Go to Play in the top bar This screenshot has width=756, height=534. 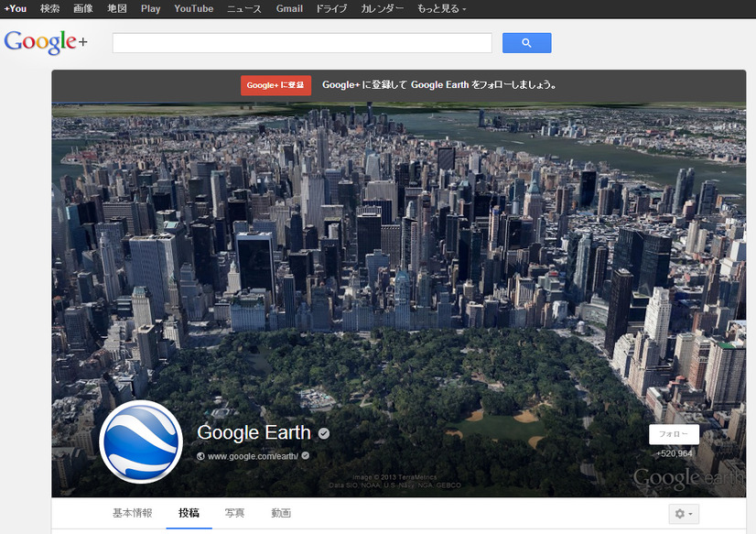[x=150, y=8]
